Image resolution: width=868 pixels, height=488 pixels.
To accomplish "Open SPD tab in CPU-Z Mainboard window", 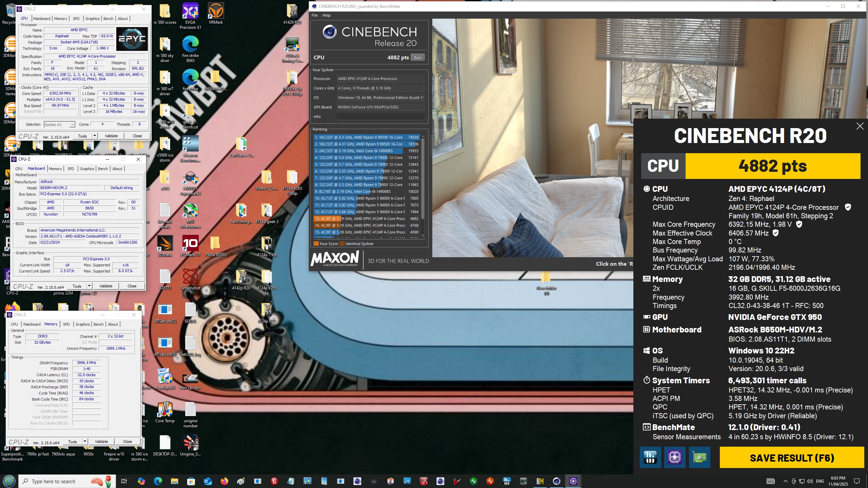I will 71,169.
